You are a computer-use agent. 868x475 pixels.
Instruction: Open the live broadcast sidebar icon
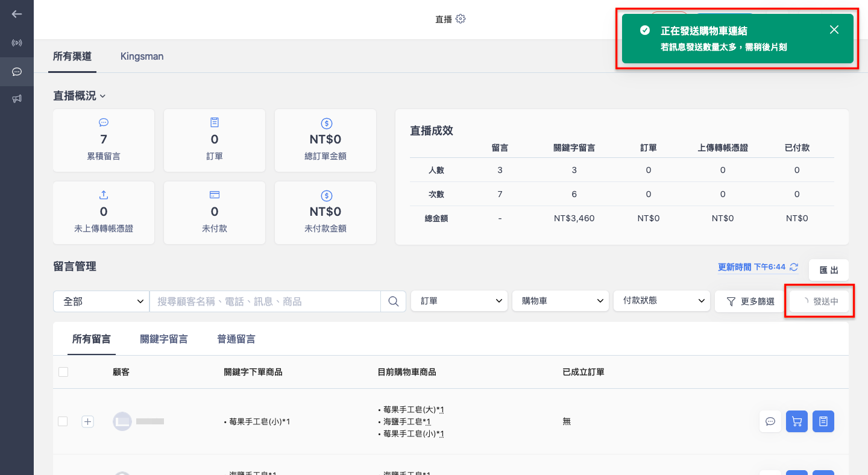click(x=17, y=43)
